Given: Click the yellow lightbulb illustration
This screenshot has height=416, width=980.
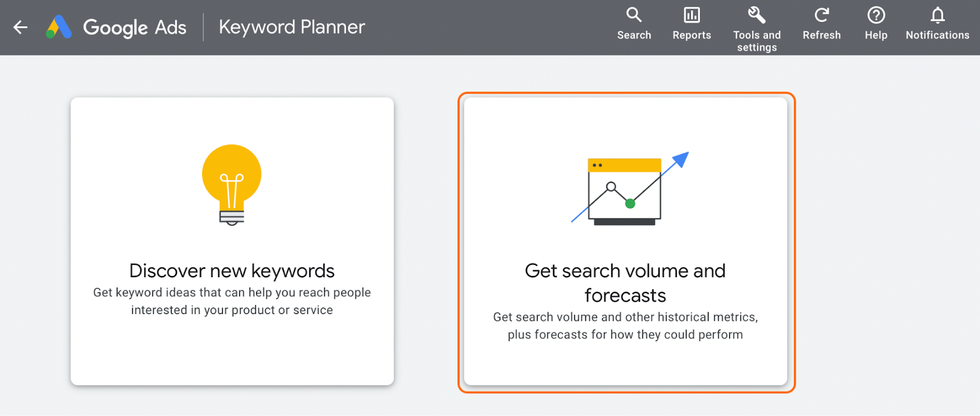Looking at the screenshot, I should pos(232,185).
